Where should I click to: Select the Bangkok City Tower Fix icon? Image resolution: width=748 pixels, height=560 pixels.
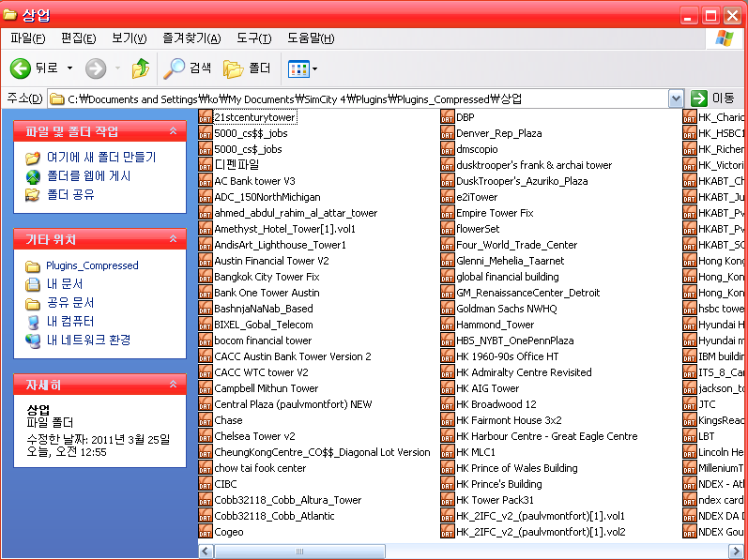point(206,277)
